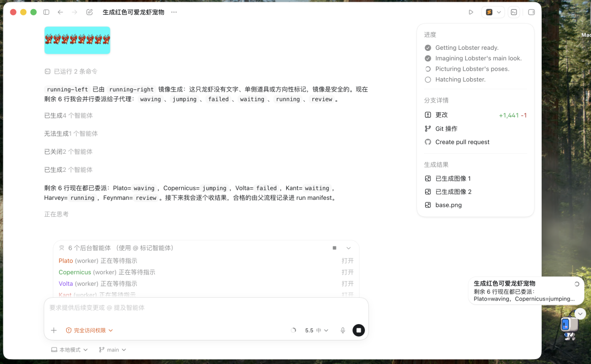Select the Volta agent name
Screen dimensions: 591x364
coord(66,284)
